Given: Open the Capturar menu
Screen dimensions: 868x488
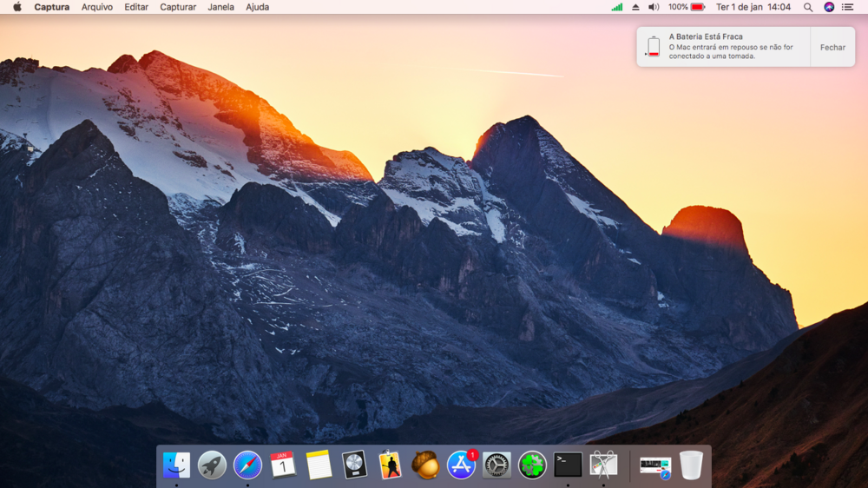Looking at the screenshot, I should [178, 7].
